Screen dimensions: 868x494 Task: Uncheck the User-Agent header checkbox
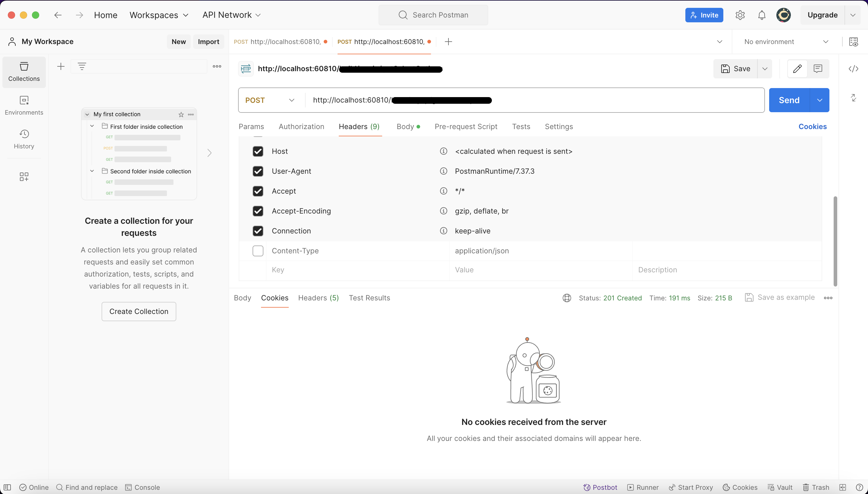[x=258, y=171]
